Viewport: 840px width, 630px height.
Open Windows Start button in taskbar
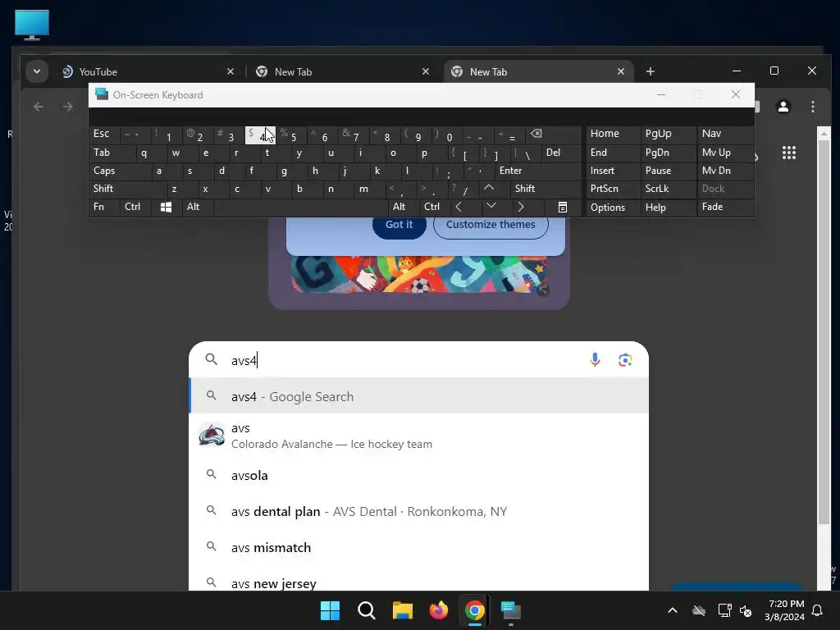[x=330, y=610]
